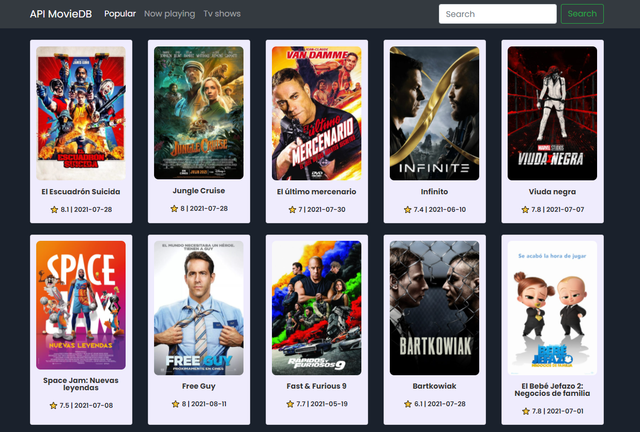Open the Free Guy poster
The image size is (640, 432).
199,308
